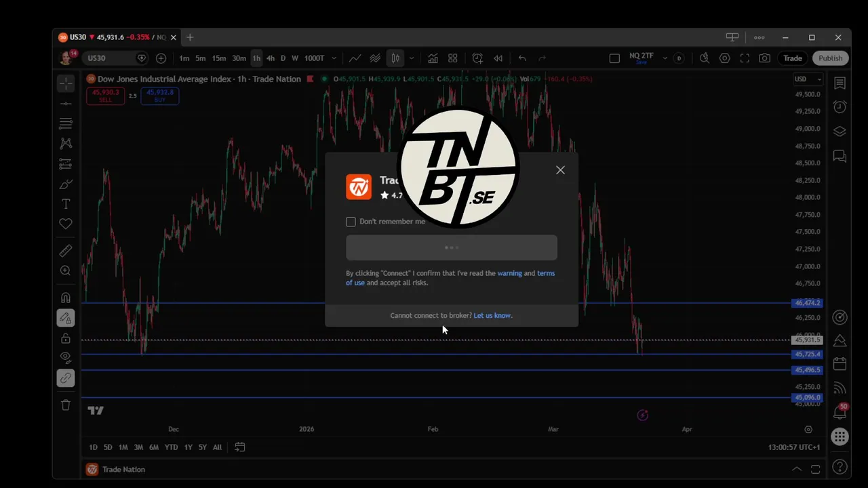Screen dimensions: 868x488
Task: Take a chart snapshot with camera
Action: click(x=765, y=58)
